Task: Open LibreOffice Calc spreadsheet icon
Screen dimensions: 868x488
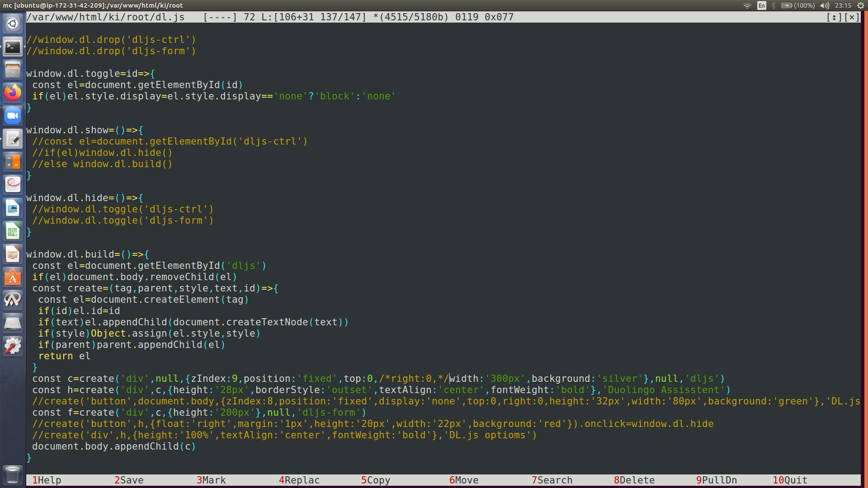Action: pos(13,231)
